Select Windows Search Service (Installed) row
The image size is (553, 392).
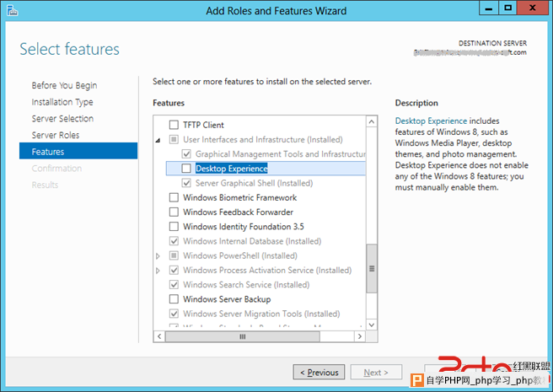246,284
